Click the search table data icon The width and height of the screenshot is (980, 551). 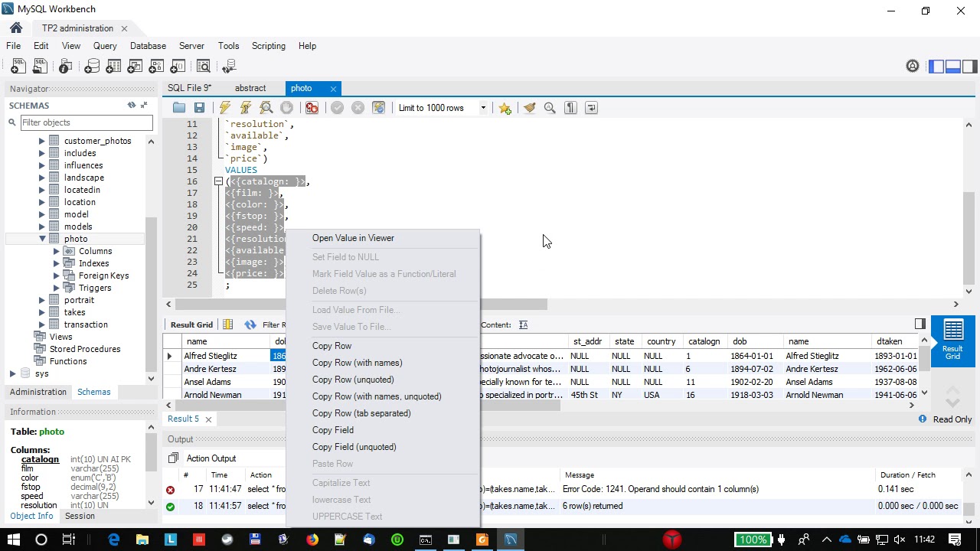[204, 67]
